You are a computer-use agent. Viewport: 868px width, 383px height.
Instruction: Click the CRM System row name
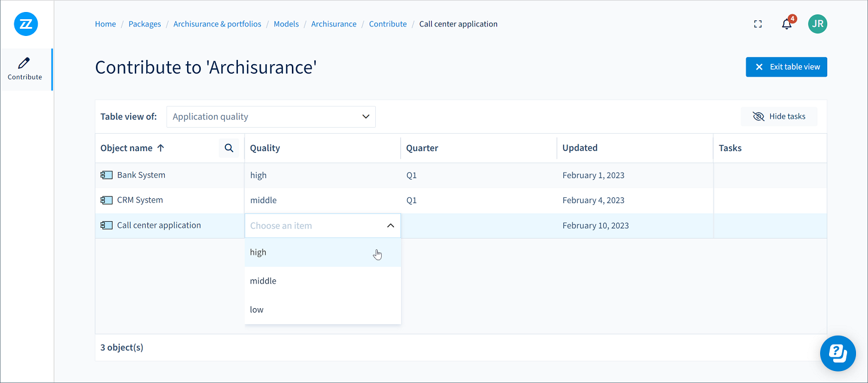[140, 200]
